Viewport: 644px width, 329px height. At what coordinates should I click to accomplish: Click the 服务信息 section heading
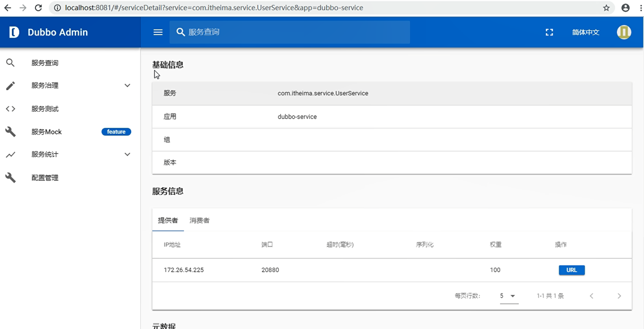(168, 191)
